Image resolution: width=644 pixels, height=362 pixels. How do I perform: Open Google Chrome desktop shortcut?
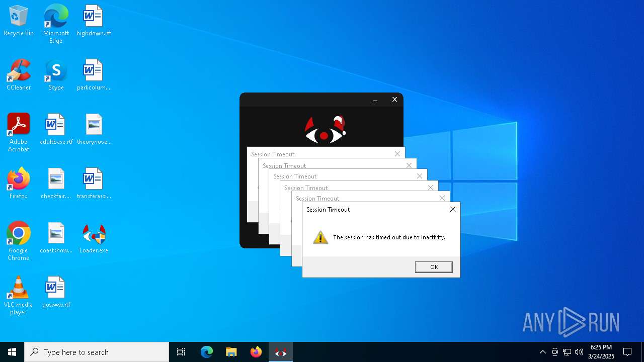tap(19, 241)
